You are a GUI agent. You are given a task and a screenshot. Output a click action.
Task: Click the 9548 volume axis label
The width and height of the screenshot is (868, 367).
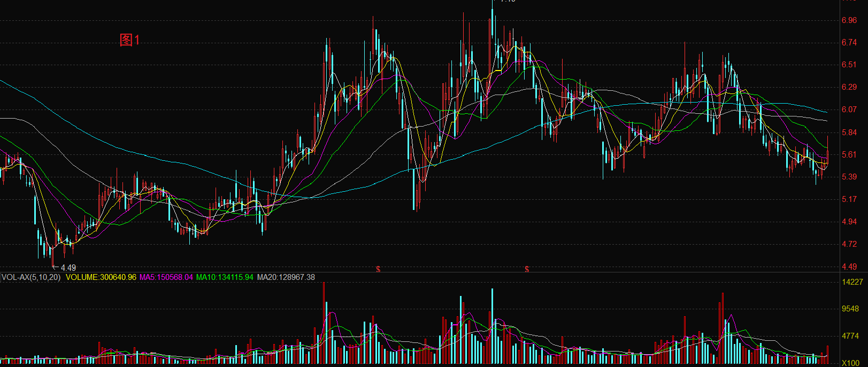[x=850, y=309]
